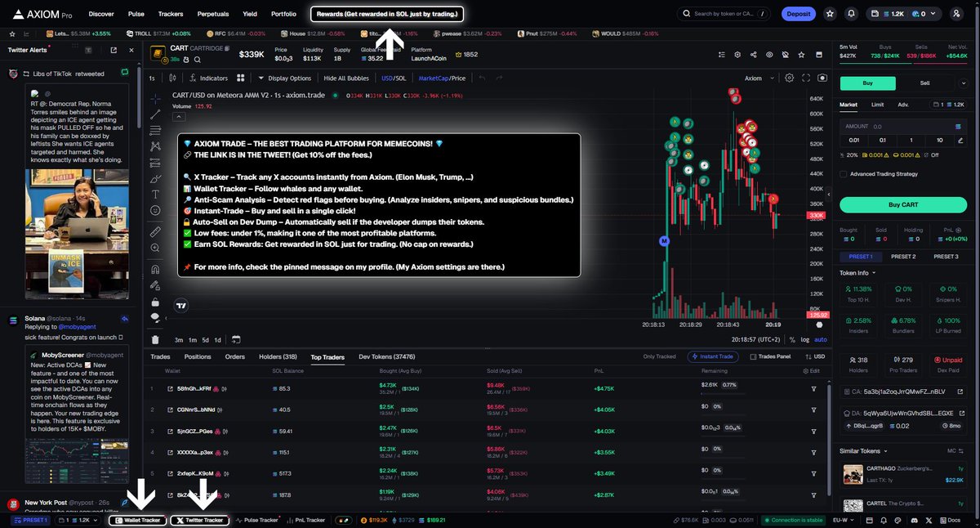Open the 1s timeframe selector

click(x=152, y=78)
